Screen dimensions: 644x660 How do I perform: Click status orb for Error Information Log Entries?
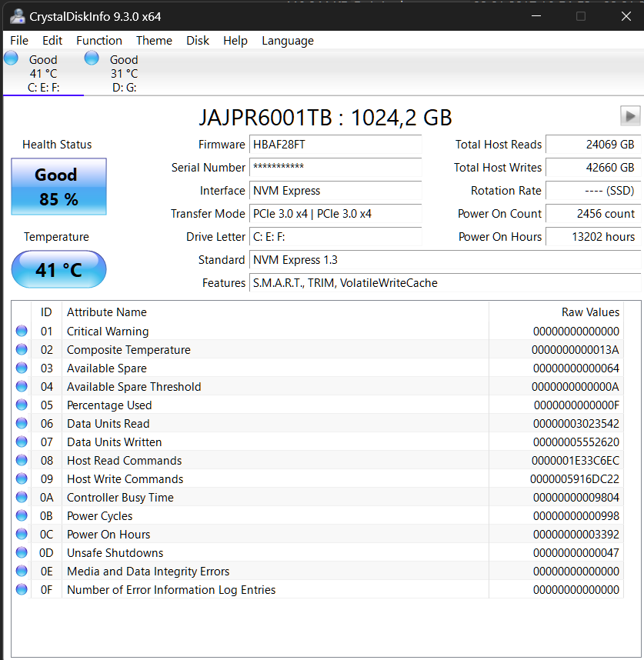(22, 590)
